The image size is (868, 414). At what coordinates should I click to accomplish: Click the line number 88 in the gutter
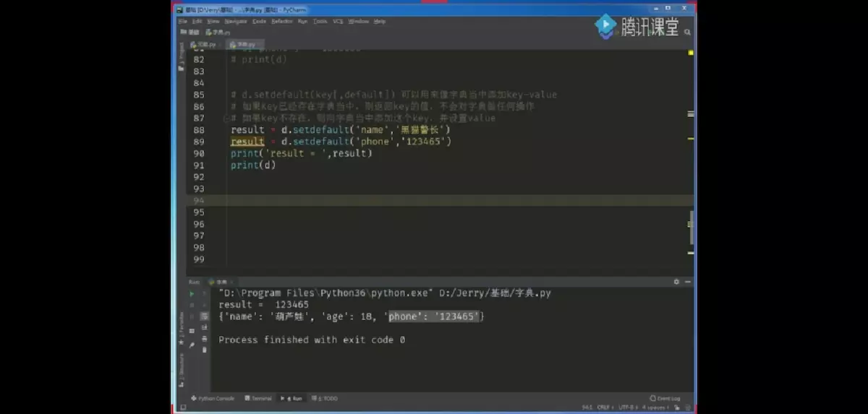[x=199, y=130]
